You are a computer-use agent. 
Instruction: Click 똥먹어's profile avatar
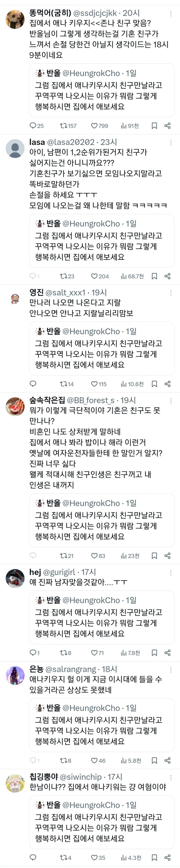(x=15, y=19)
